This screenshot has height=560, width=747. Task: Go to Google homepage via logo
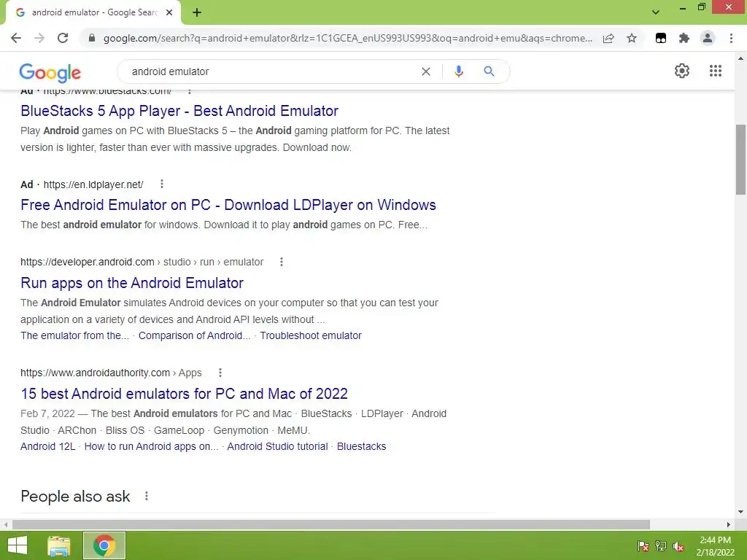click(x=50, y=72)
